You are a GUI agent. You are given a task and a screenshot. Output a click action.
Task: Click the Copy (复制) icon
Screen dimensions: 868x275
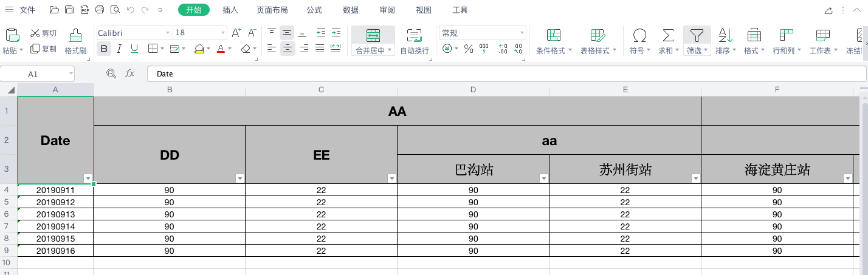[35, 49]
